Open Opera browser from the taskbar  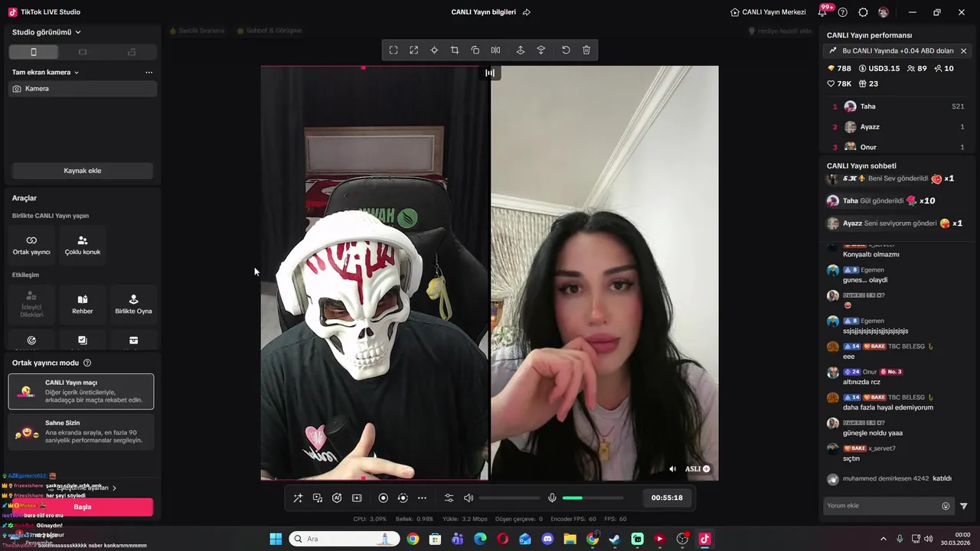[502, 539]
